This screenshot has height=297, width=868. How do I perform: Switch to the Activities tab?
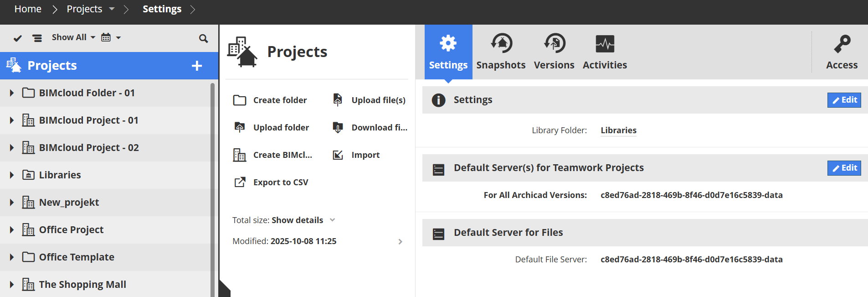[x=605, y=52]
